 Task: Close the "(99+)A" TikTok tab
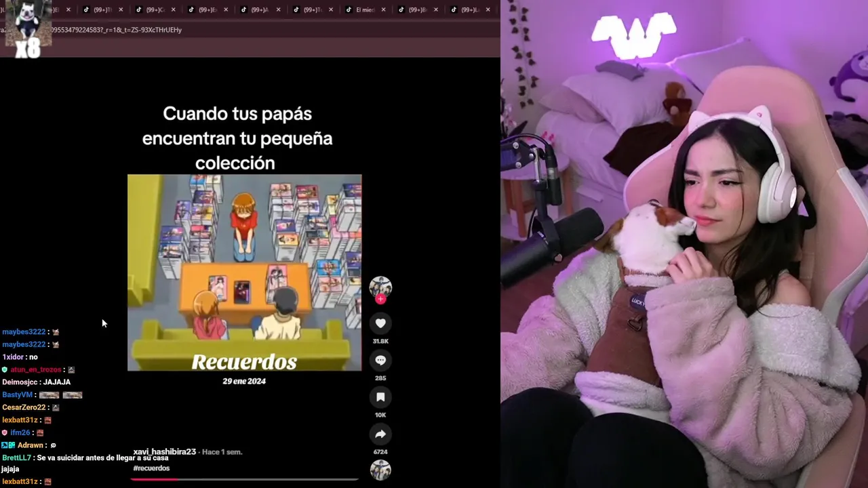click(x=278, y=10)
